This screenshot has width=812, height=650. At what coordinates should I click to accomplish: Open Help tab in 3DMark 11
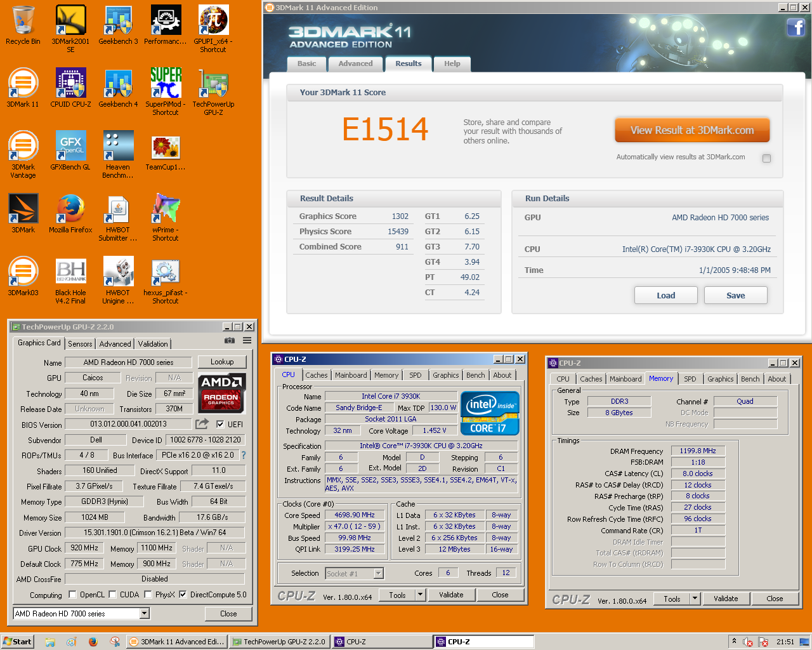(x=452, y=63)
